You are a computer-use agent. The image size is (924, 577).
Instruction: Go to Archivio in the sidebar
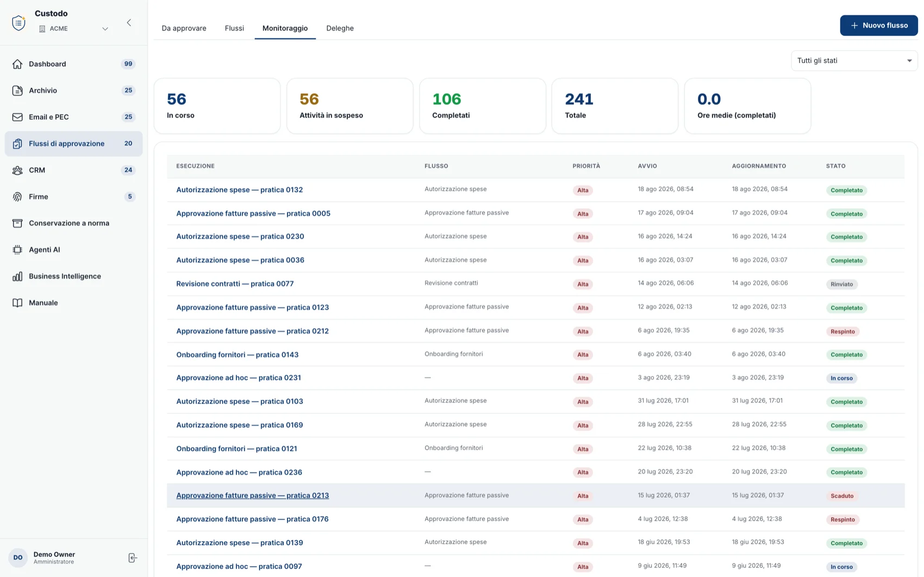74,91
